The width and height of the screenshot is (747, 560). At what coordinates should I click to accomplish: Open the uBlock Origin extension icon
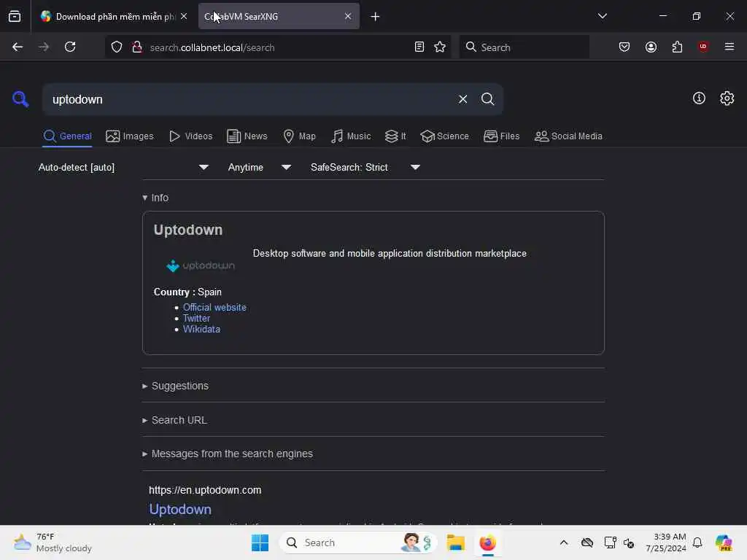click(x=703, y=47)
